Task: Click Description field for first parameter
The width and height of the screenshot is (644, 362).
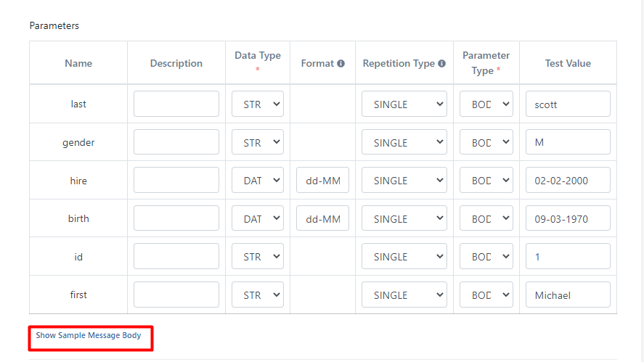Action: pos(176,295)
